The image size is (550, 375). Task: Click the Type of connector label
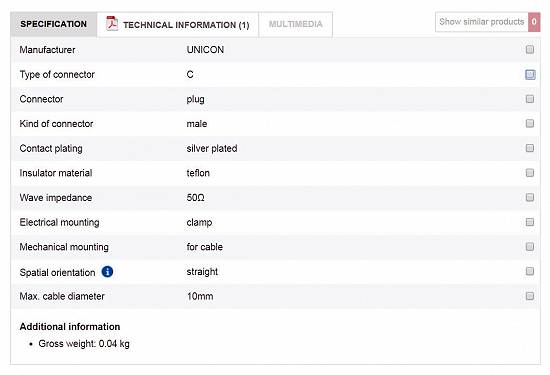tap(57, 75)
